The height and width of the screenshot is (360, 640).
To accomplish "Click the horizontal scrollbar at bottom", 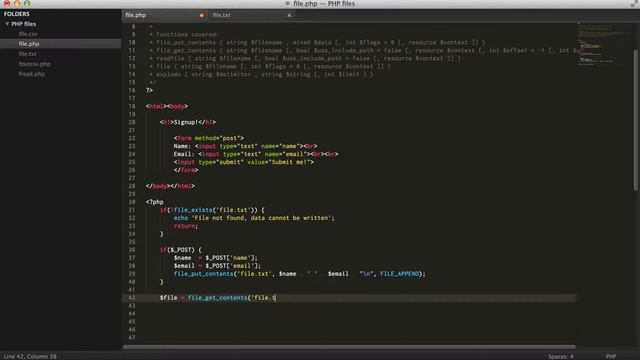I will click(x=349, y=347).
